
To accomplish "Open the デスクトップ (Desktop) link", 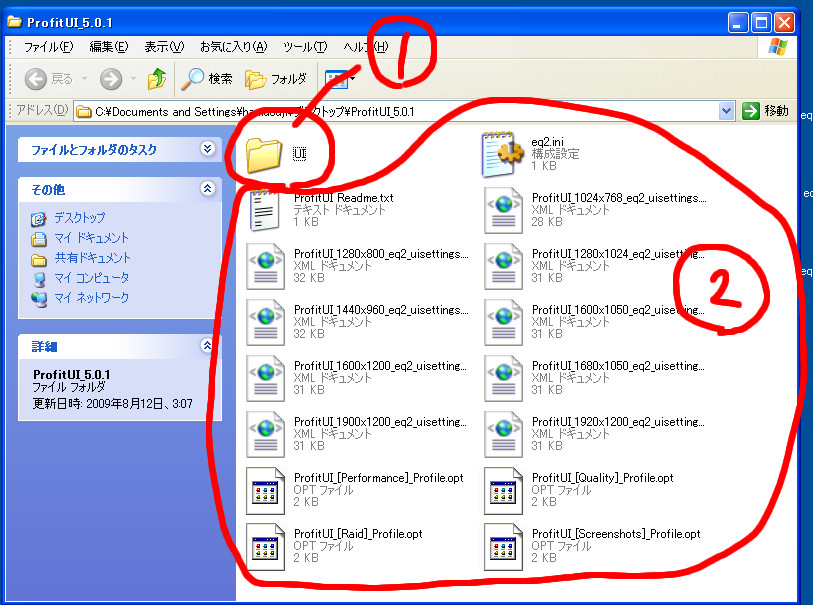I will click(79, 218).
